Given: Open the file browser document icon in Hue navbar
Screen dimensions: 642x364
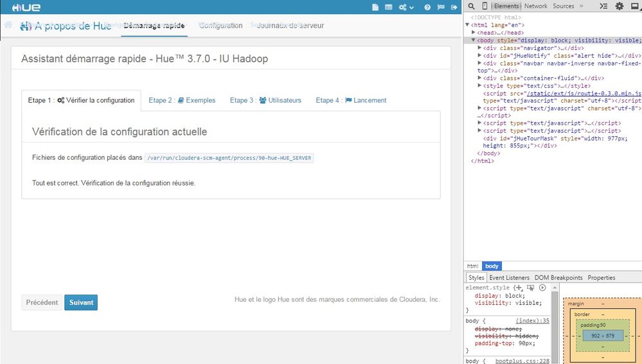Looking at the screenshot, I should [375, 7].
